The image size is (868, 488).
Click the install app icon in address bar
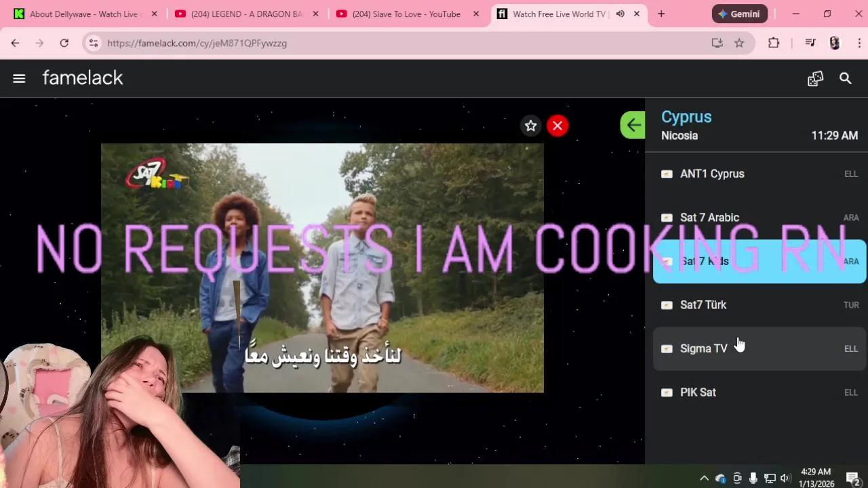pos(717,43)
